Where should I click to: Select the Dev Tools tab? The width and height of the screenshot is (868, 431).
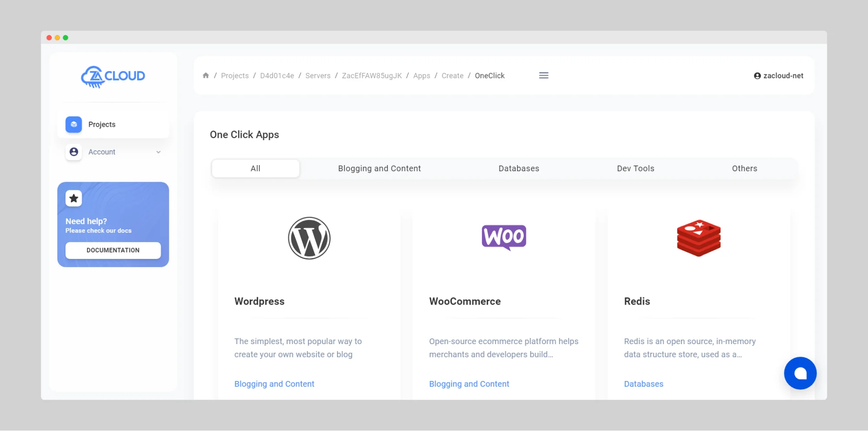[x=635, y=168]
